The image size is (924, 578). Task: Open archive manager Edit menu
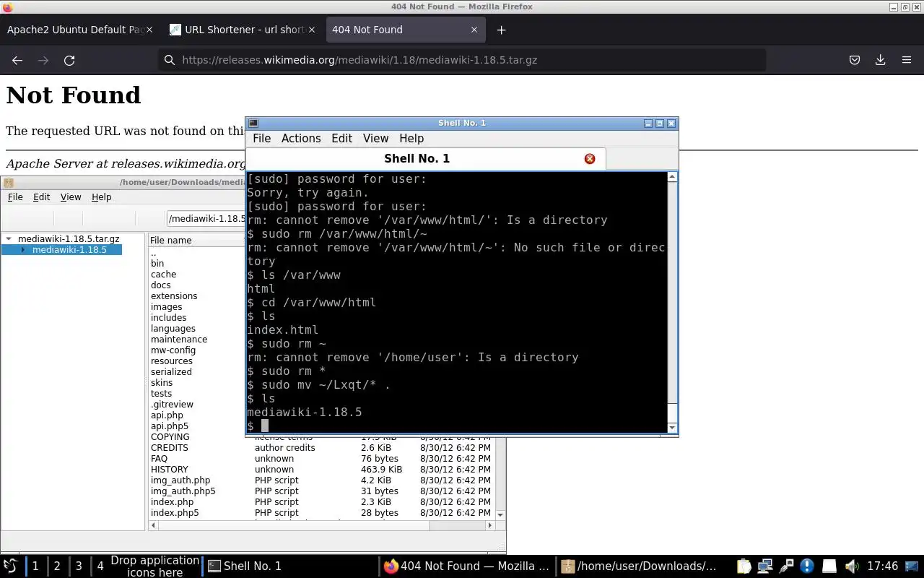coord(42,197)
